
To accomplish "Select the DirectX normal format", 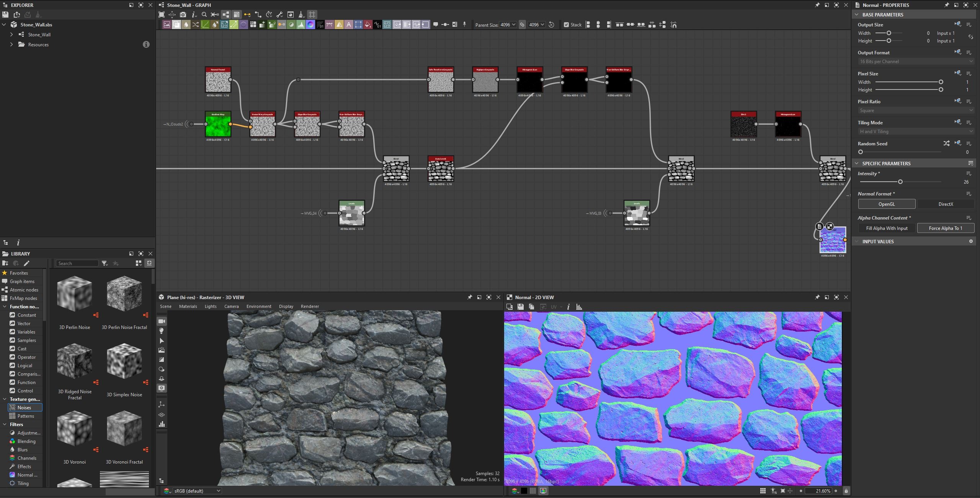I will (x=946, y=204).
